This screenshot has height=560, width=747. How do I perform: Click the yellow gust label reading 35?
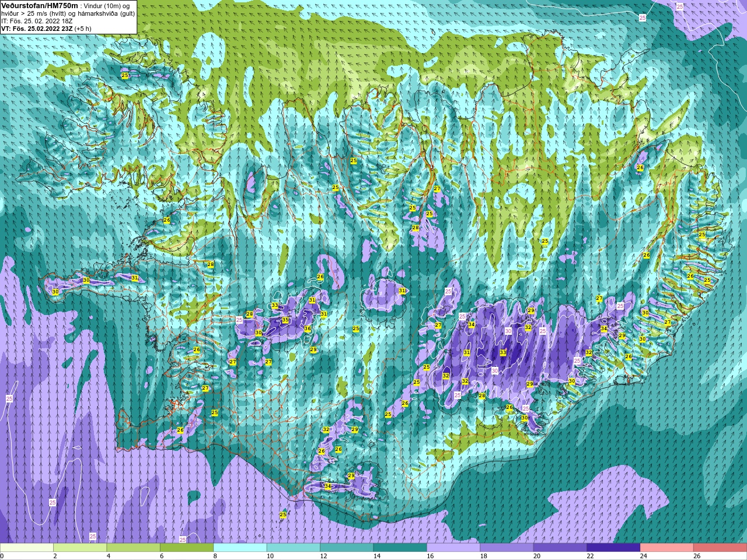[285, 320]
